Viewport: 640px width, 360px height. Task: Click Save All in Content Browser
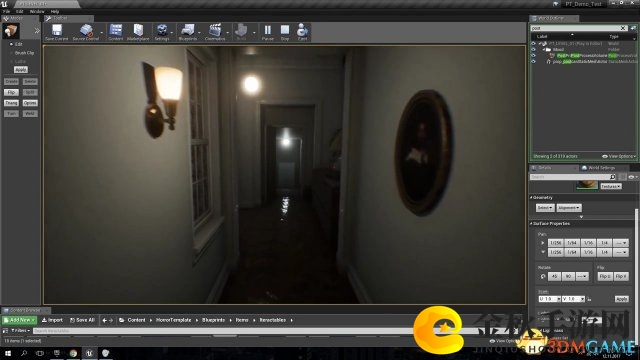click(82, 320)
